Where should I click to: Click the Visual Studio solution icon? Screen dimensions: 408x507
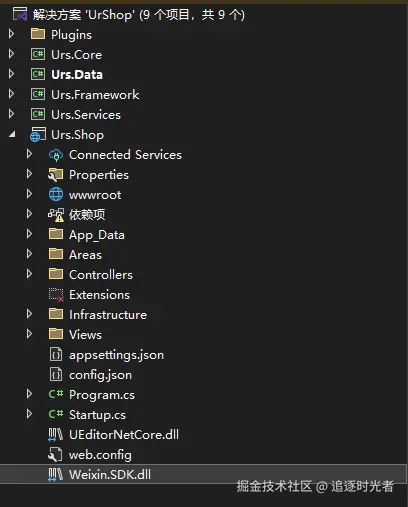pos(20,14)
